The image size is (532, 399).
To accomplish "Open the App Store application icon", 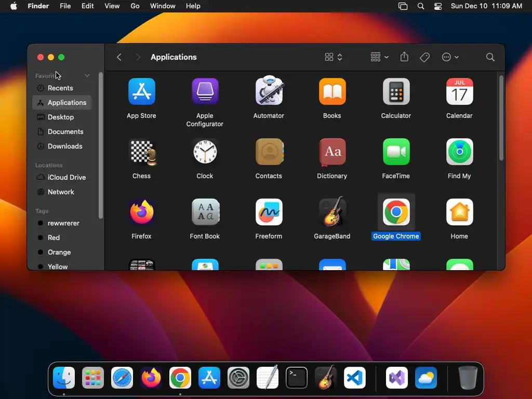I will pos(141,91).
